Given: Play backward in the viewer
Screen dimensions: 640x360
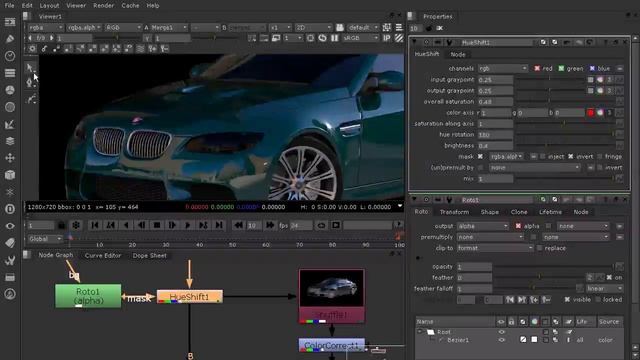Looking at the screenshot, I should point(126,225).
